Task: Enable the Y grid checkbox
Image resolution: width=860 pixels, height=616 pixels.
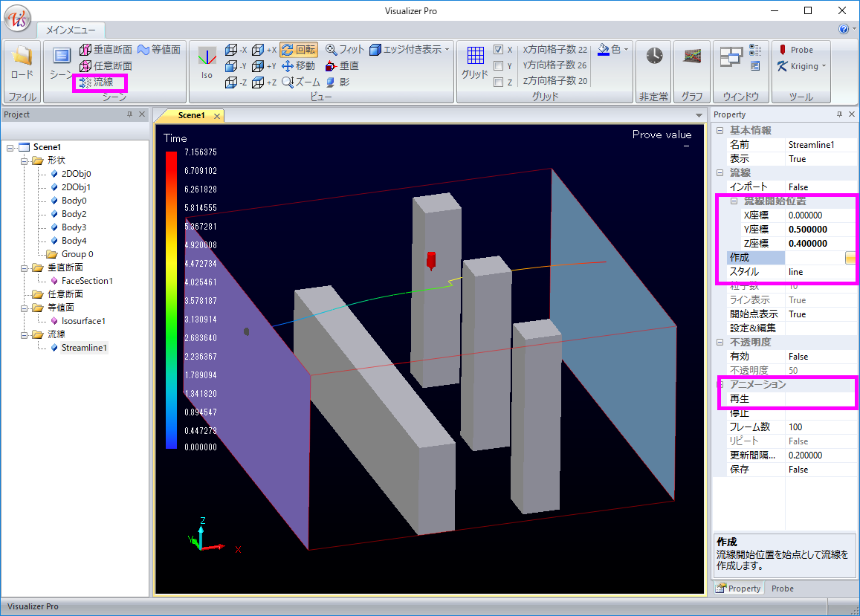Action: tap(499, 66)
